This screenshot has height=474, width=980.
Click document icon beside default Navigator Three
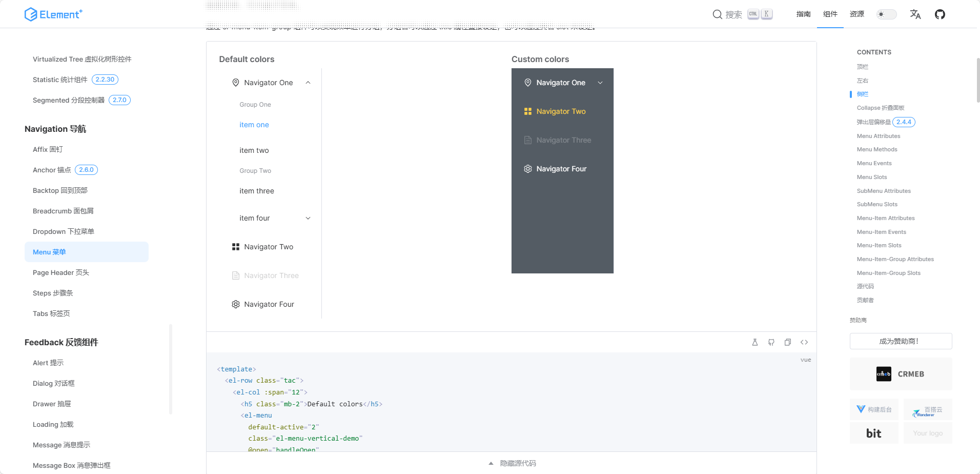click(x=236, y=275)
